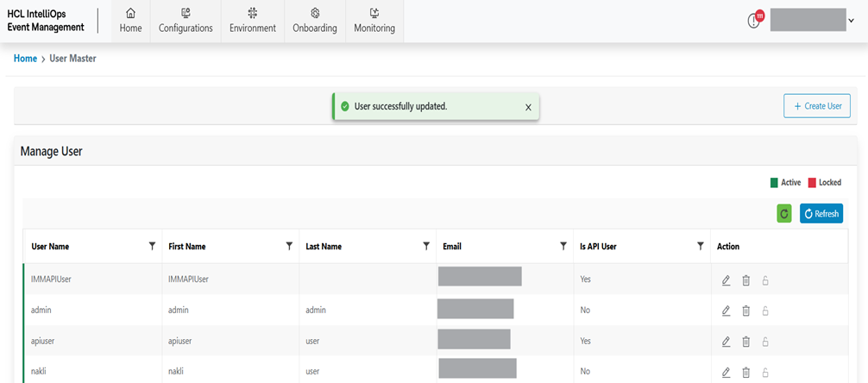Click the delete trash icon for admin
Viewport: 868px width, 383px height.
(746, 311)
